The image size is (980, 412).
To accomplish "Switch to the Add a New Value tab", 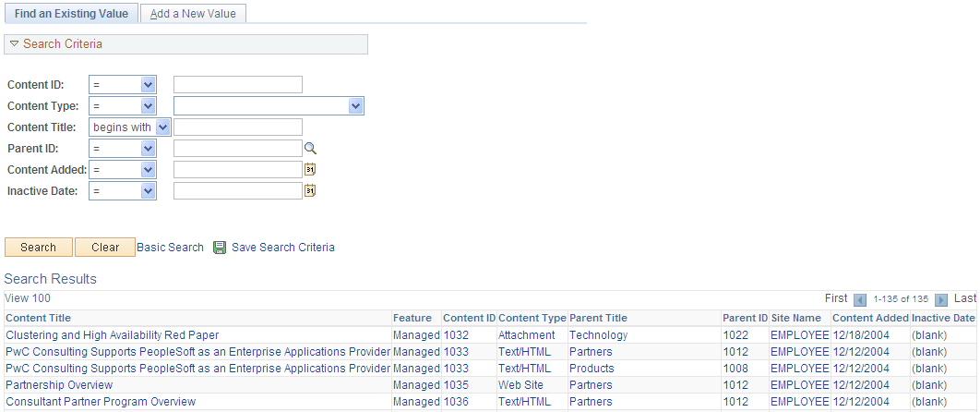I will click(193, 13).
